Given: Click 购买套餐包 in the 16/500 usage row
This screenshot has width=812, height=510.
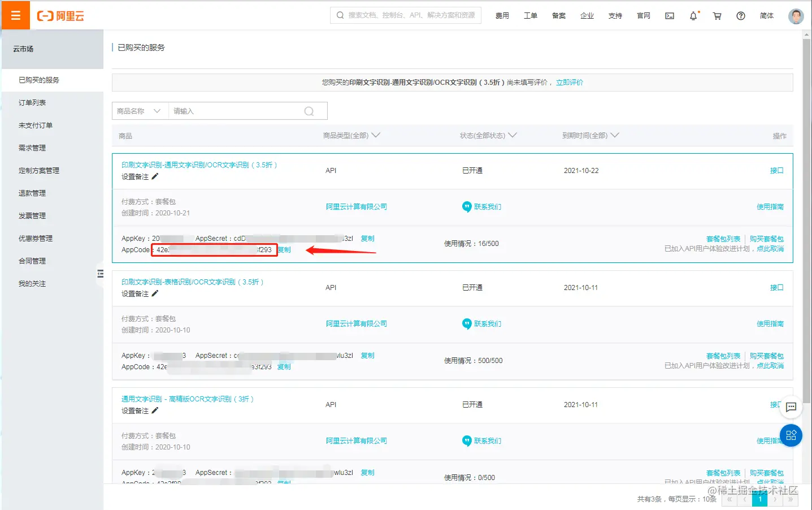Looking at the screenshot, I should coord(767,239).
